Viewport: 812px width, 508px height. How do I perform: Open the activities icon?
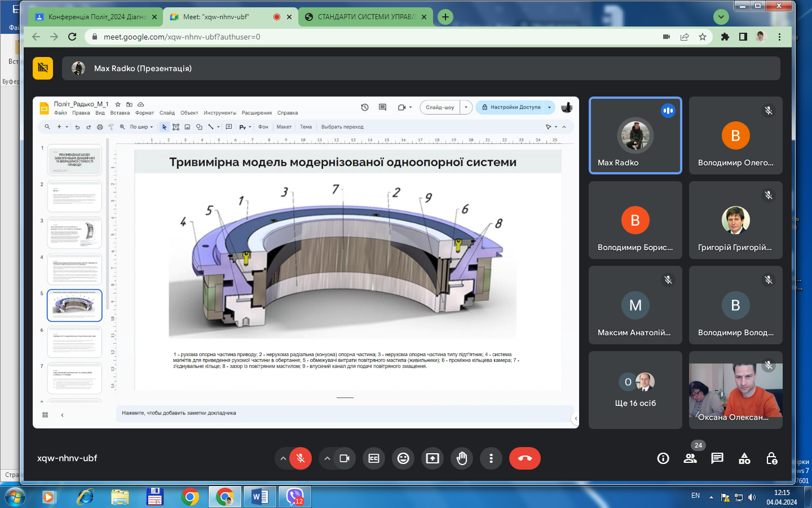[744, 458]
